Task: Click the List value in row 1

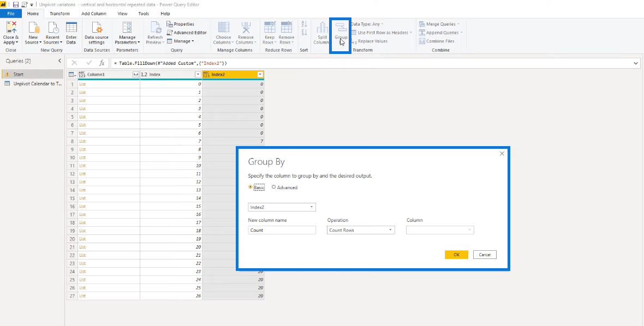Action: (x=82, y=84)
